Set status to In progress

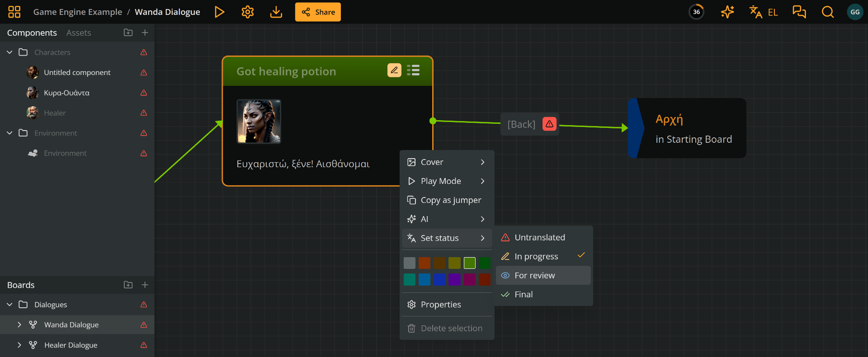click(x=536, y=257)
